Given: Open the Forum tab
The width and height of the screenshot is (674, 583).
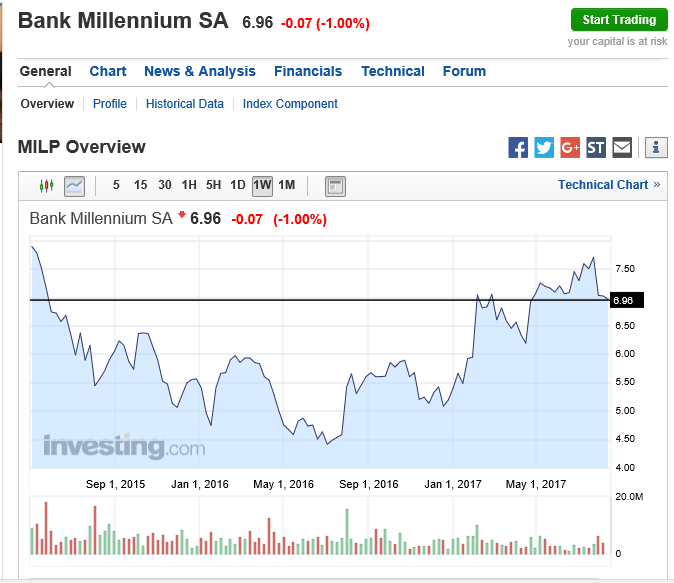Looking at the screenshot, I should tap(465, 71).
